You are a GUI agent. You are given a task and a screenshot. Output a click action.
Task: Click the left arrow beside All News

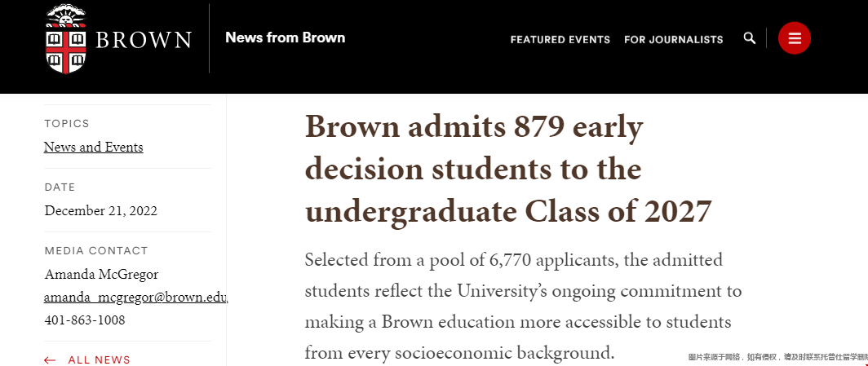(x=50, y=360)
